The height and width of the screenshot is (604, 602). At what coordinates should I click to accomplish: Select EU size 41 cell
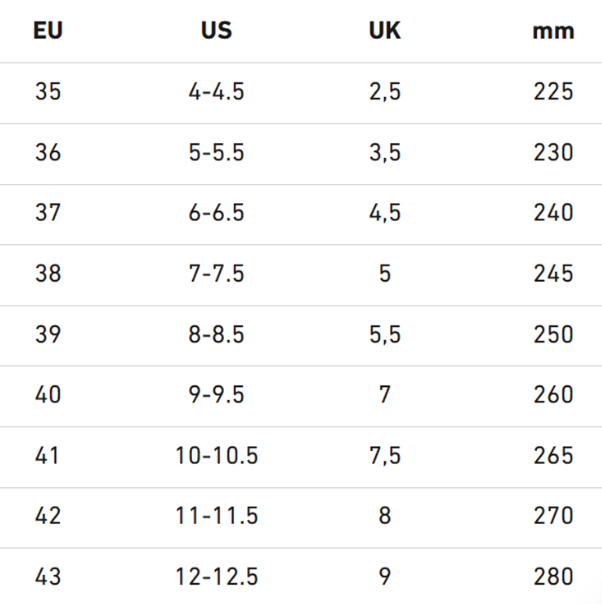point(47,456)
